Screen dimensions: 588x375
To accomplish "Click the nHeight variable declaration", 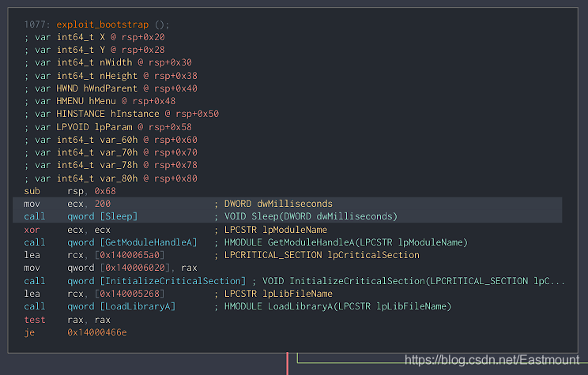I will click(x=111, y=76).
